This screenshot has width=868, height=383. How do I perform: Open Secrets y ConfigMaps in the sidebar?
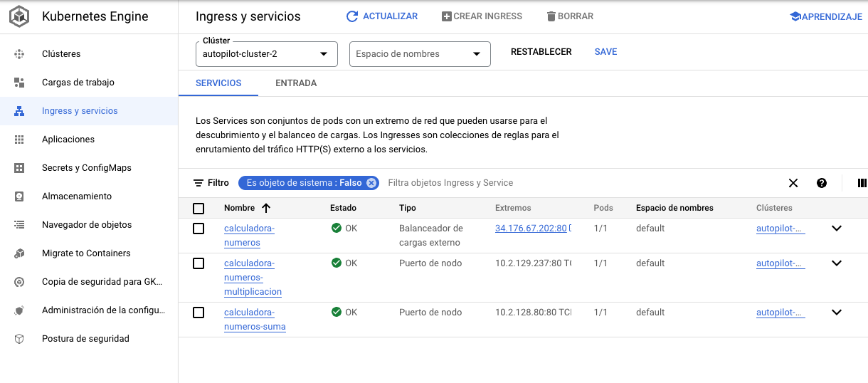click(x=89, y=168)
